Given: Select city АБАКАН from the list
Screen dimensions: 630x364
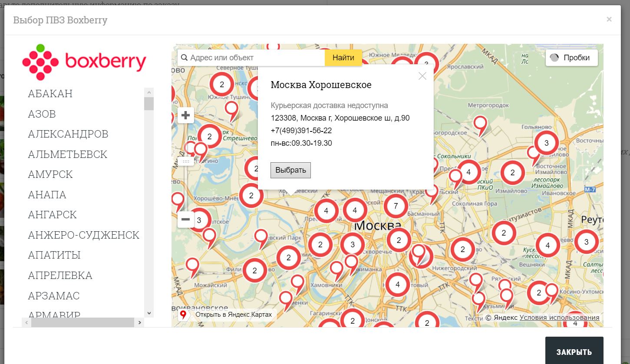Looking at the screenshot, I should (50, 94).
